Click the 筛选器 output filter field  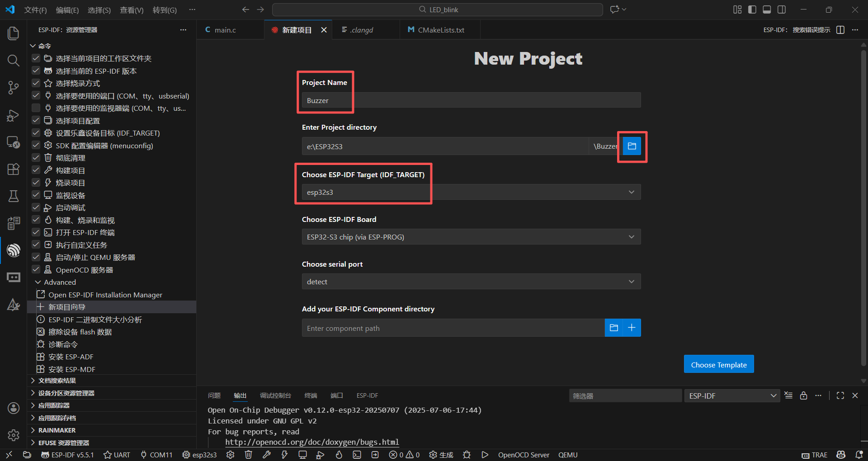[625, 396]
